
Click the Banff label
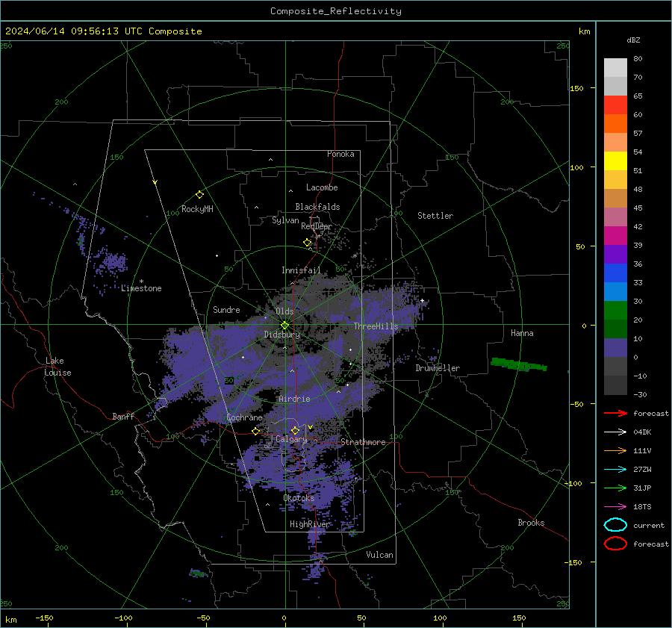click(123, 417)
